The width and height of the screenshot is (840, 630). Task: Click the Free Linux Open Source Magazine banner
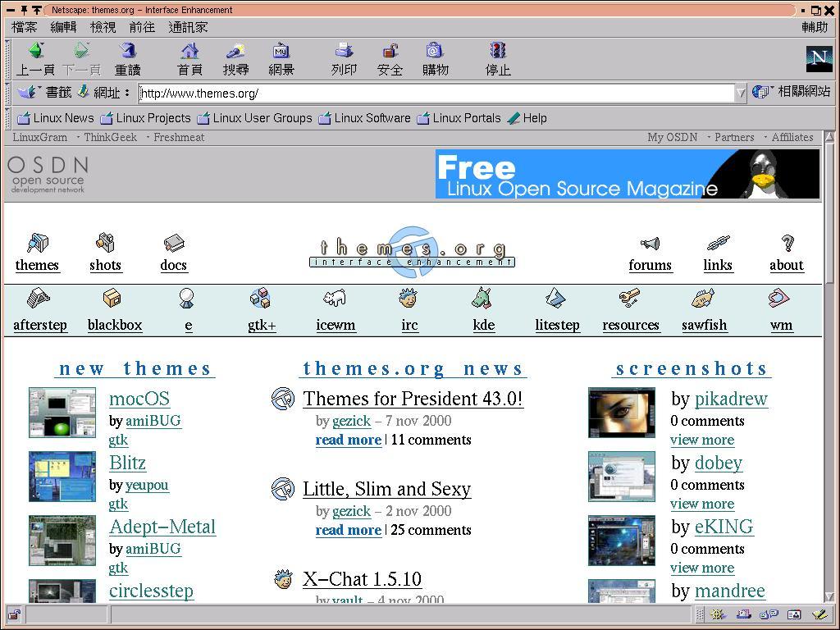628,174
